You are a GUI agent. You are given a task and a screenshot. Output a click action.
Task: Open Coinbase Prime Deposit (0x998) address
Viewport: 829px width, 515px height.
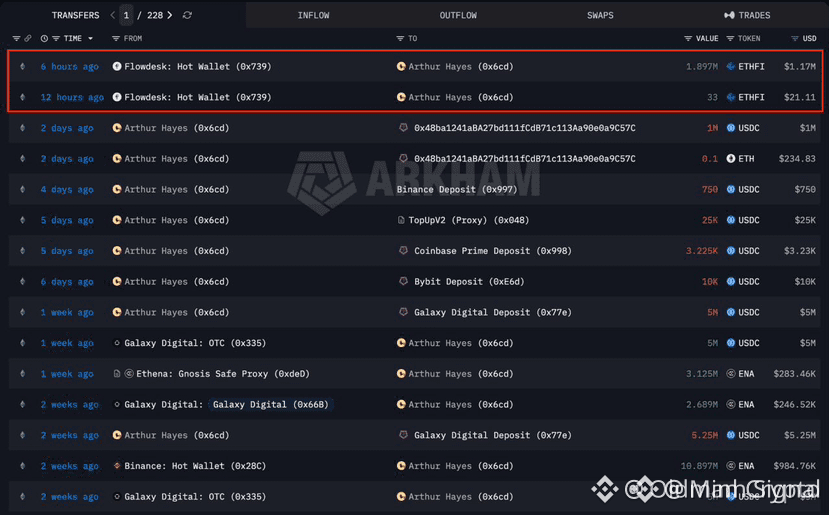click(x=493, y=251)
